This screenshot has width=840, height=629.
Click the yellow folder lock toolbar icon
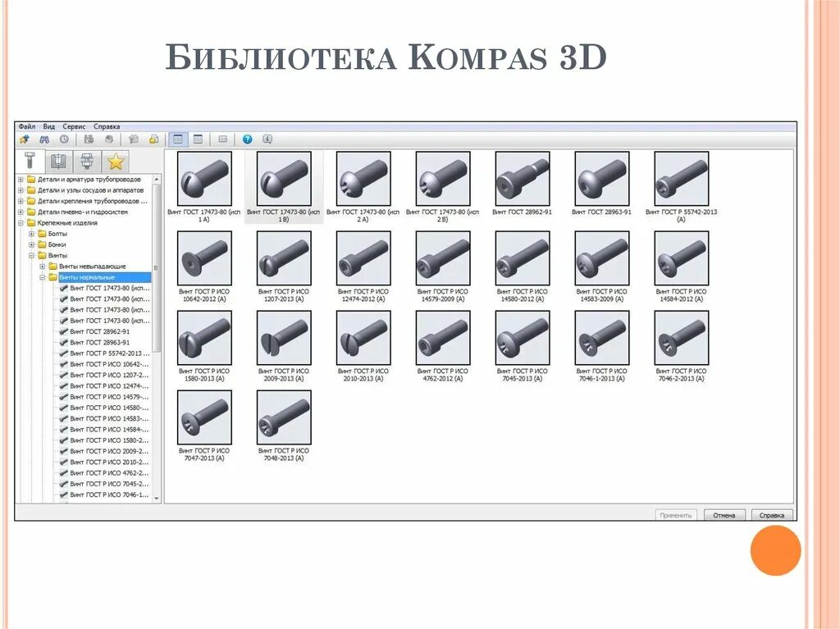(x=153, y=139)
